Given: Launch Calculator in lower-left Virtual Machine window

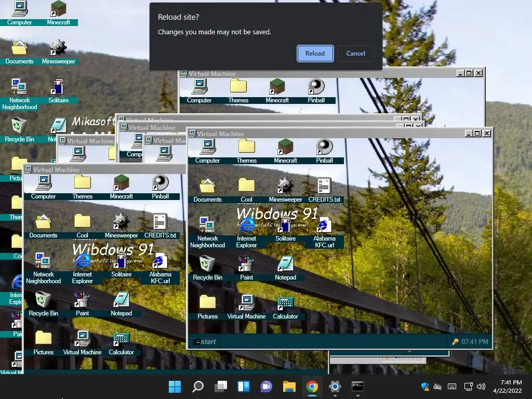Looking at the screenshot, I should click(121, 343).
